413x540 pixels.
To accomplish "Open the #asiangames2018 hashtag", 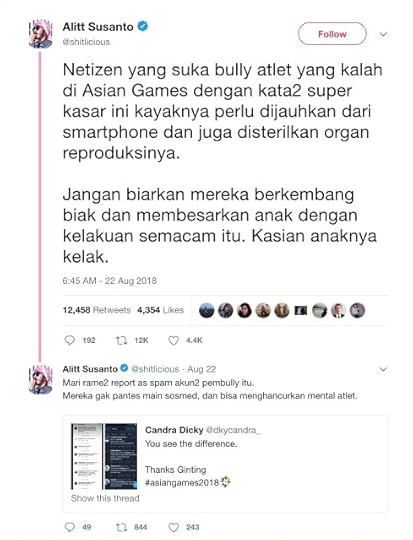I will (x=182, y=482).
